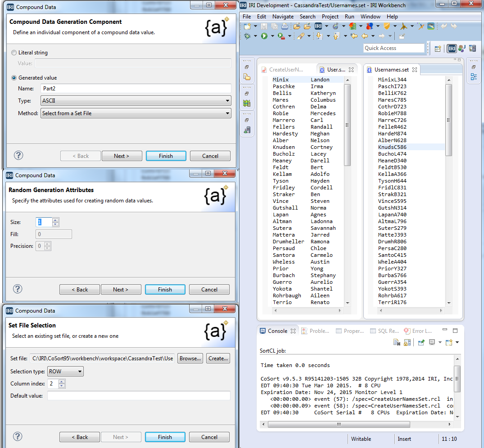Click the windmill-shaped toolbar icon
484x448 pixels.
[403, 26]
